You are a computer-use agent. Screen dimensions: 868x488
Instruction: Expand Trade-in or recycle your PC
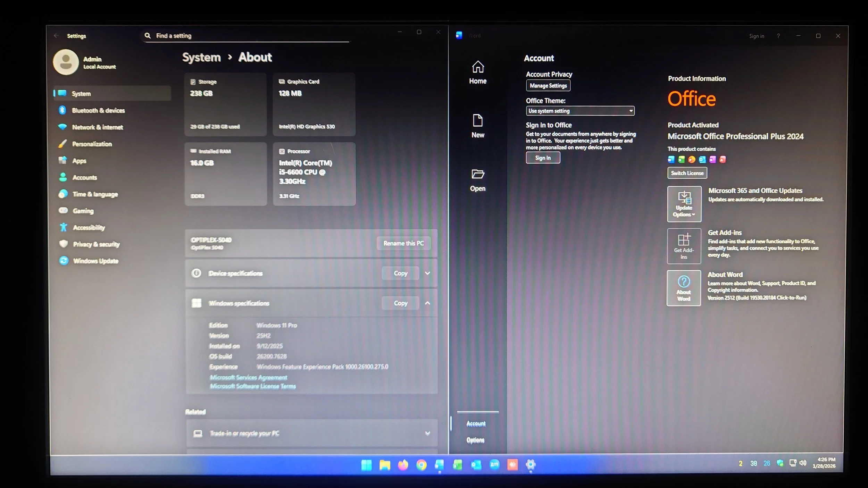(x=427, y=433)
